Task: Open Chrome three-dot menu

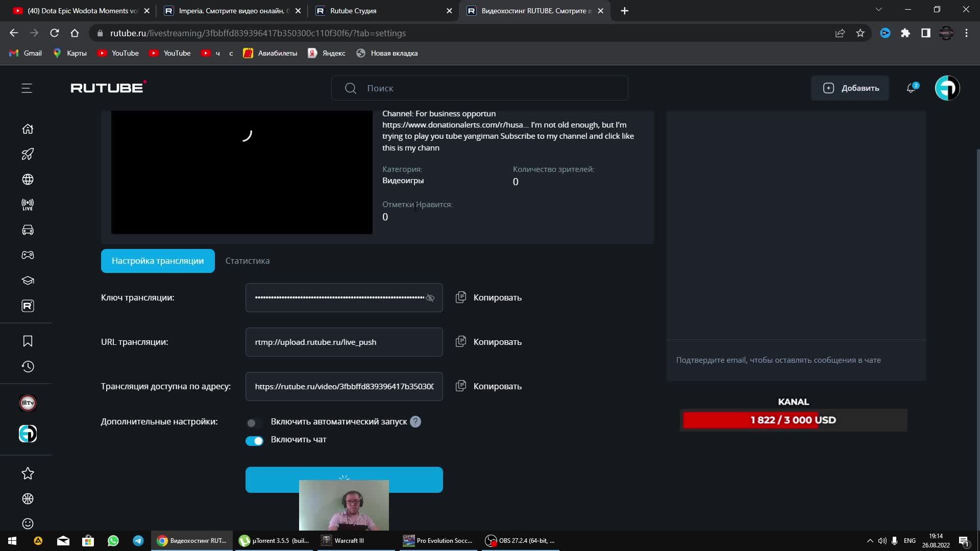Action: [966, 33]
